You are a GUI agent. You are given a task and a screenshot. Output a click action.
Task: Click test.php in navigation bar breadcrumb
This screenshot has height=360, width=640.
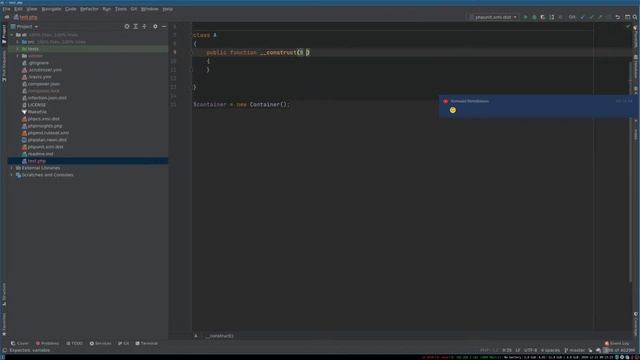(25, 17)
